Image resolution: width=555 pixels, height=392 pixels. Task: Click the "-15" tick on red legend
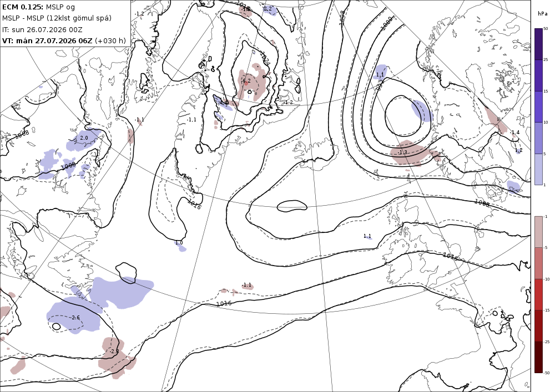[x=547, y=310]
